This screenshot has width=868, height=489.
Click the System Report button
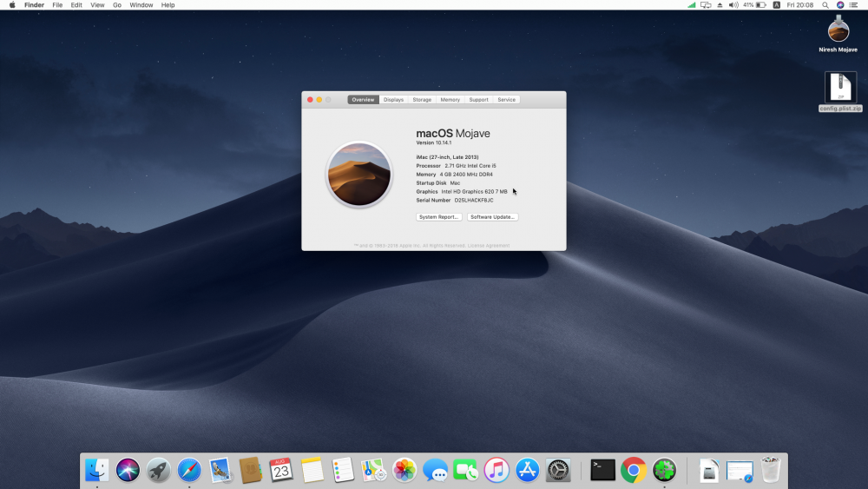point(439,217)
